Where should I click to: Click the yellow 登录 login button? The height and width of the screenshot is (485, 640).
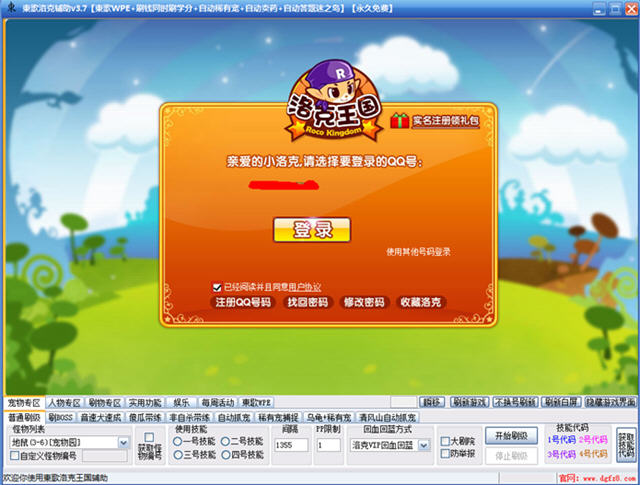click(312, 230)
